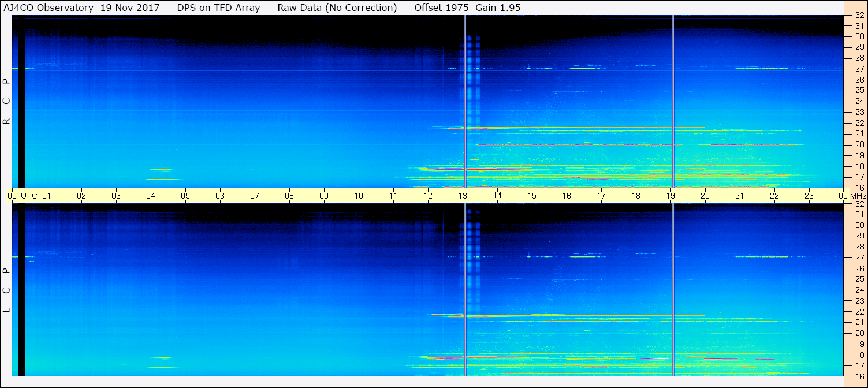Click the 21 MHz label beside LCP panel
The height and width of the screenshot is (388, 868).
click(859, 322)
